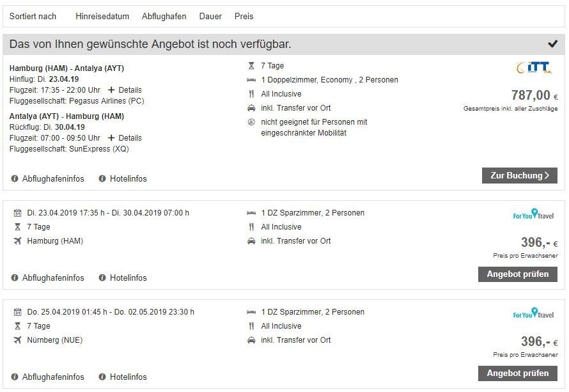This screenshot has width=569, height=392.
Task: Click airplane icon next to Nürnberg (NUE)
Action: coord(17,340)
